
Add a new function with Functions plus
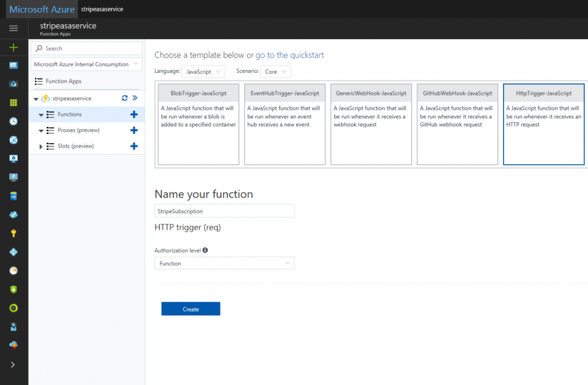point(134,114)
